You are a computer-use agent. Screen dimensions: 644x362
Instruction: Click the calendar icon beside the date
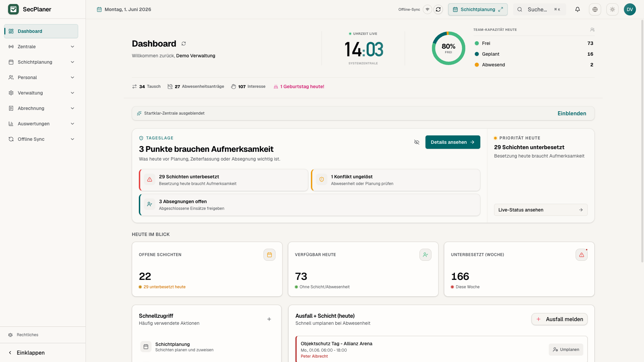pos(99,9)
